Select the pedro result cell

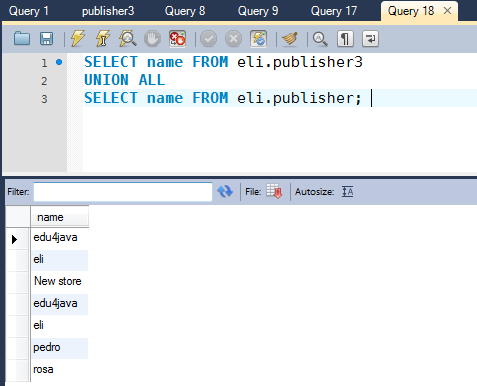coord(59,347)
